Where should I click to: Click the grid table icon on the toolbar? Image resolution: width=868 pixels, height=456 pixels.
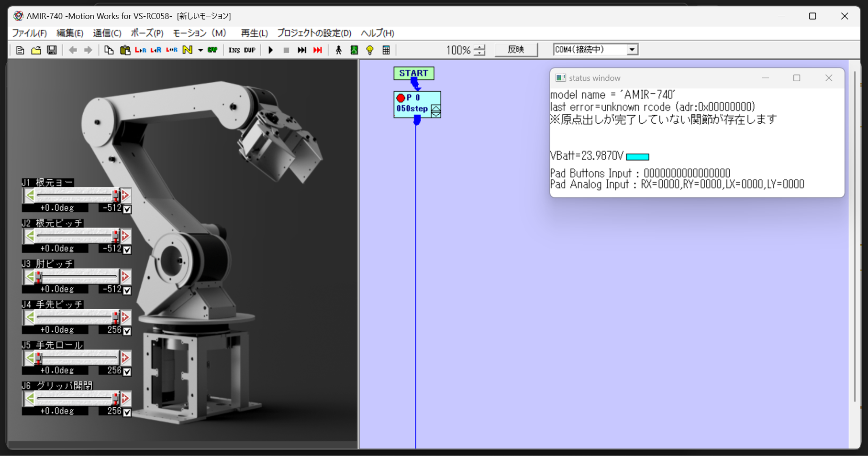[386, 50]
